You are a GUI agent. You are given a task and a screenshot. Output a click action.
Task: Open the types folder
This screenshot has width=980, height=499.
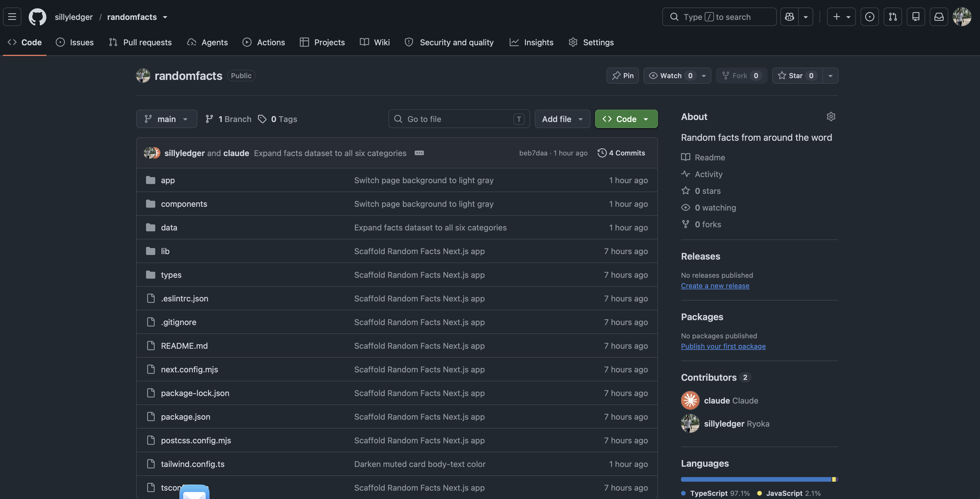[171, 275]
